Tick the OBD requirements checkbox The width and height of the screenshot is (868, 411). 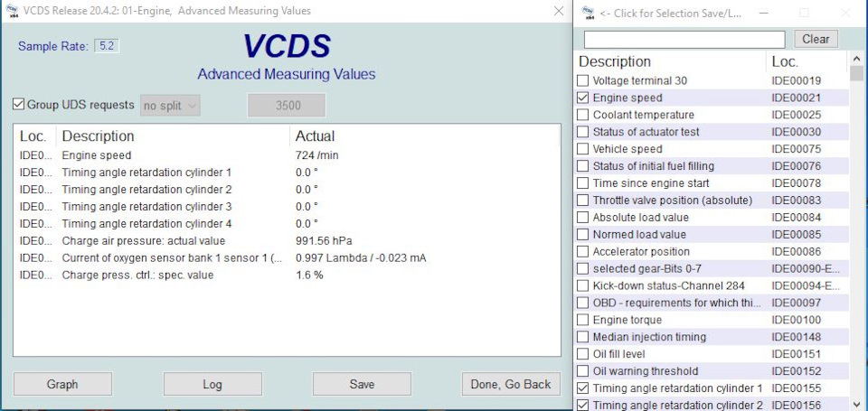[583, 304]
